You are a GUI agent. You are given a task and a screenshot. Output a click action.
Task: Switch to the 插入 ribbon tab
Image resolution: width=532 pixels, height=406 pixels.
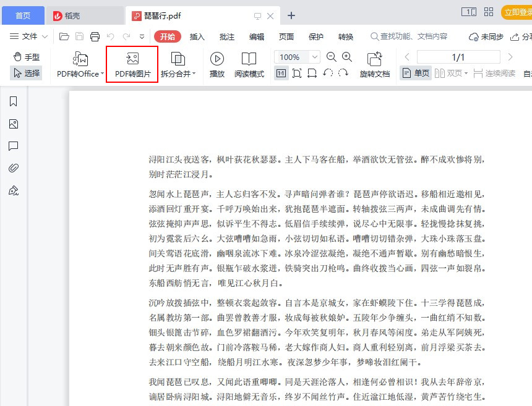[x=197, y=36]
